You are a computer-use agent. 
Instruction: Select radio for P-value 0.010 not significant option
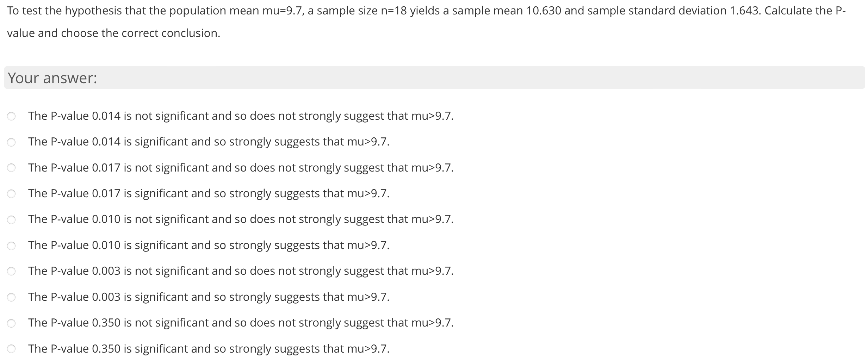(x=12, y=219)
